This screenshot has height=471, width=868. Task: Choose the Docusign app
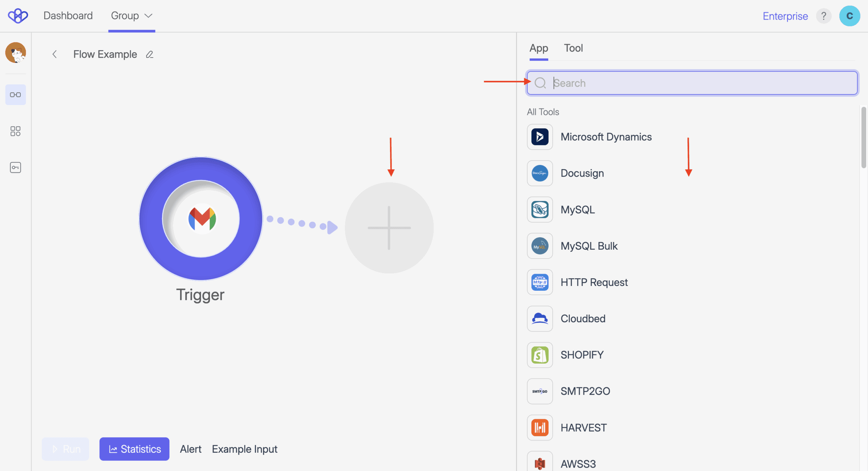click(x=582, y=173)
